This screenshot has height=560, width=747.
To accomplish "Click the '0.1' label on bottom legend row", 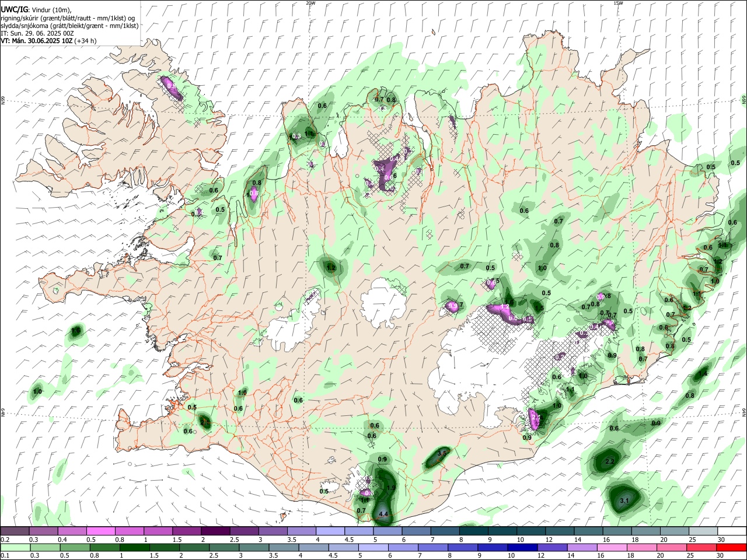I will coord(5,555).
